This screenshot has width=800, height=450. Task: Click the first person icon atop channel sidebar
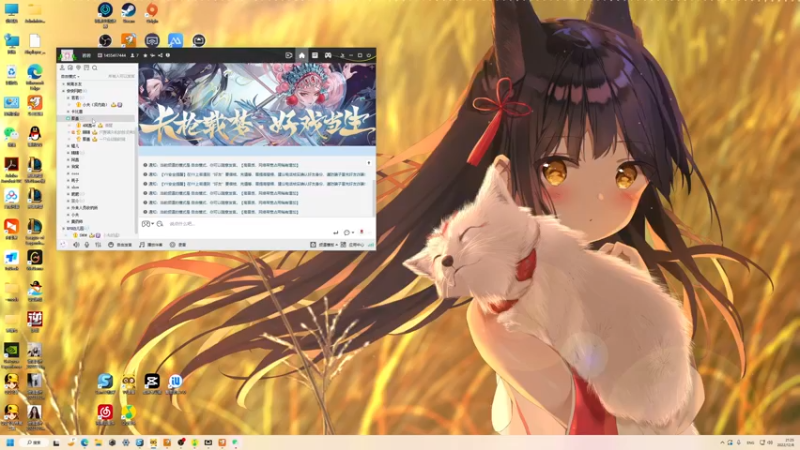click(x=62, y=67)
